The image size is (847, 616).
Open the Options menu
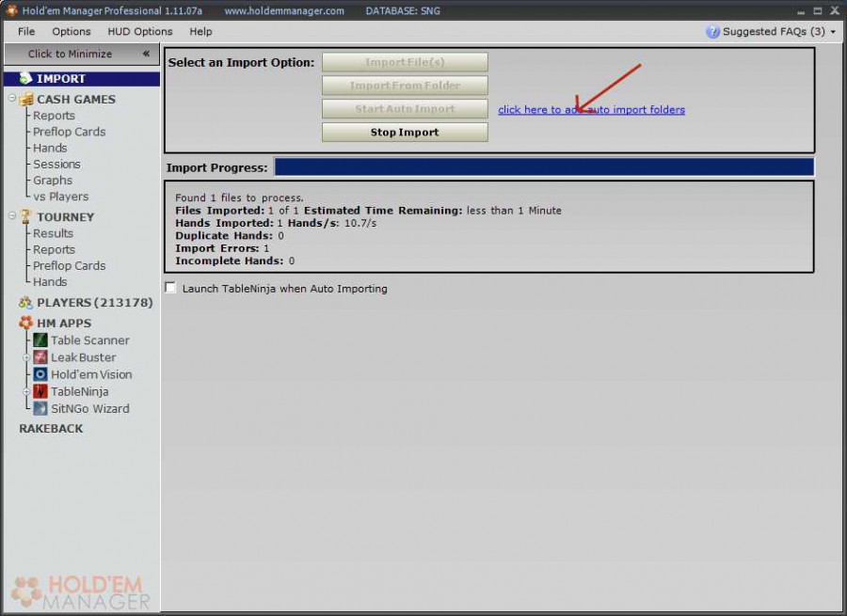72,31
